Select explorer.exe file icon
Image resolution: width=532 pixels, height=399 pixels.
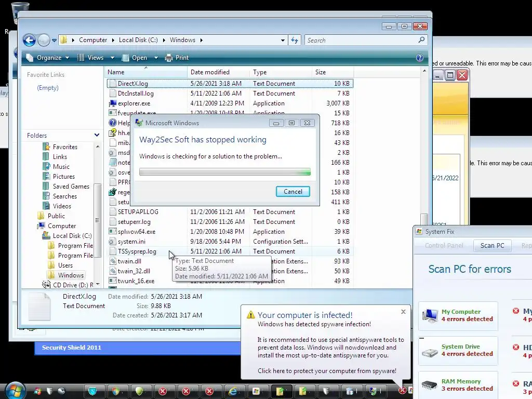112,103
